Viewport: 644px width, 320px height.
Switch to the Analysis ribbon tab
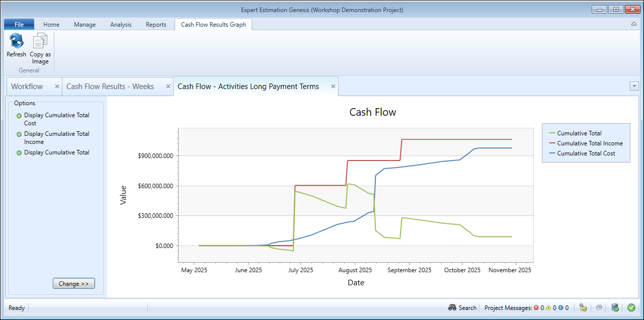121,25
